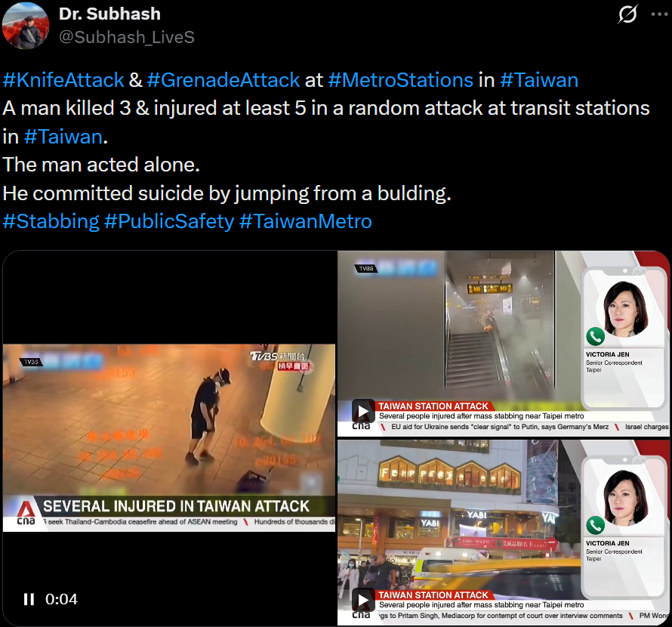Select the #PublicSafety hashtag

click(x=169, y=221)
